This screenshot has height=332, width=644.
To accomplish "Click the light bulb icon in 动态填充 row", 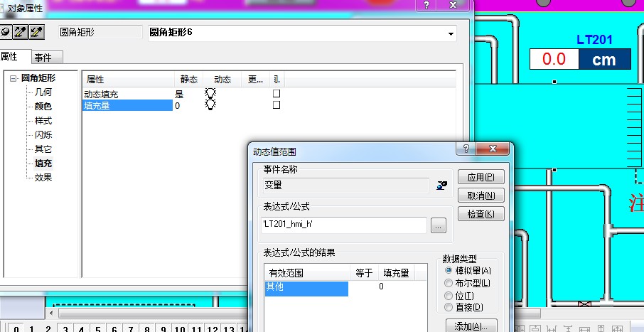I will 210,93.
